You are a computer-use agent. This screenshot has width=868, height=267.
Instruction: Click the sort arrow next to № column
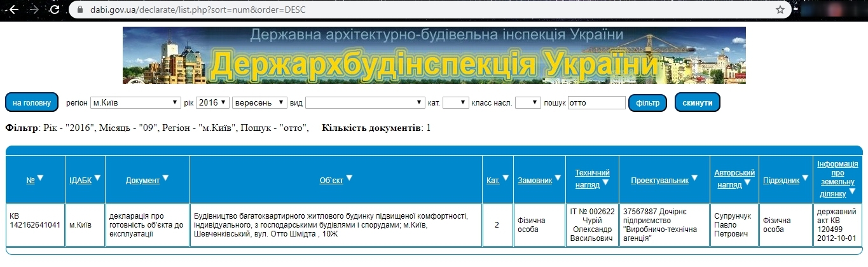point(40,178)
